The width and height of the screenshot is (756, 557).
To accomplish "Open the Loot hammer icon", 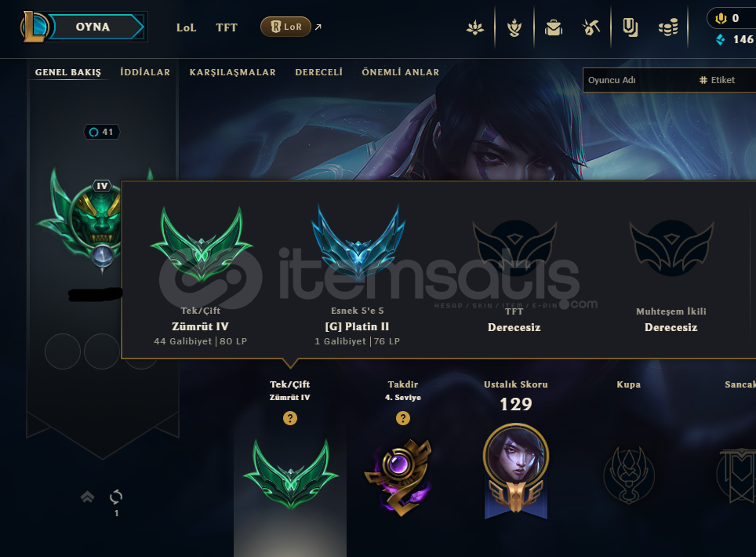I will click(x=591, y=27).
